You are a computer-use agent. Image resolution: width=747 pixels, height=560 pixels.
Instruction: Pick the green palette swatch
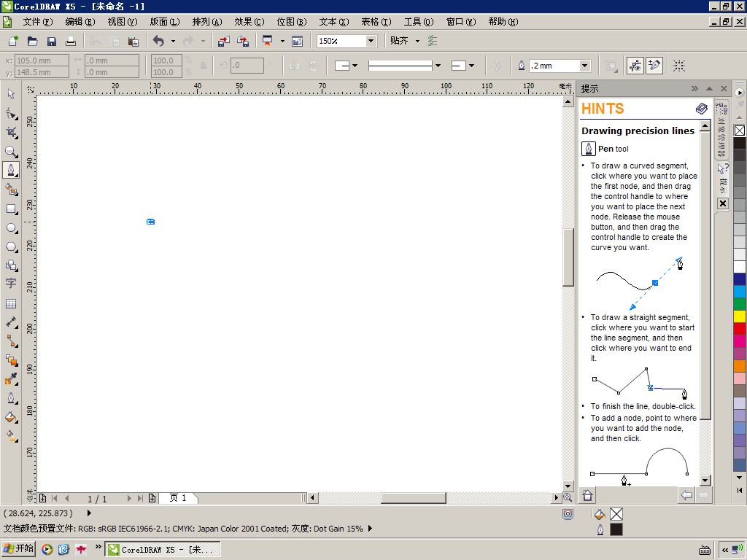[740, 304]
